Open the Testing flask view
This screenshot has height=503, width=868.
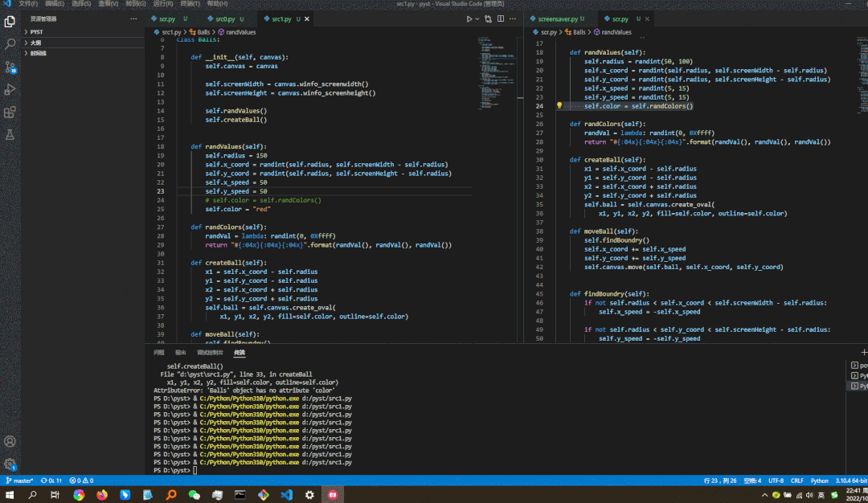(10, 134)
